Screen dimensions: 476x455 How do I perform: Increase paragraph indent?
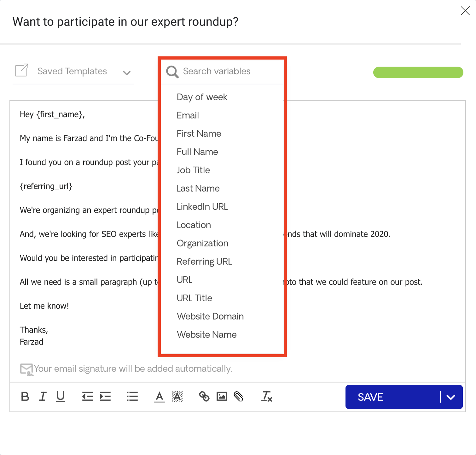(x=105, y=396)
